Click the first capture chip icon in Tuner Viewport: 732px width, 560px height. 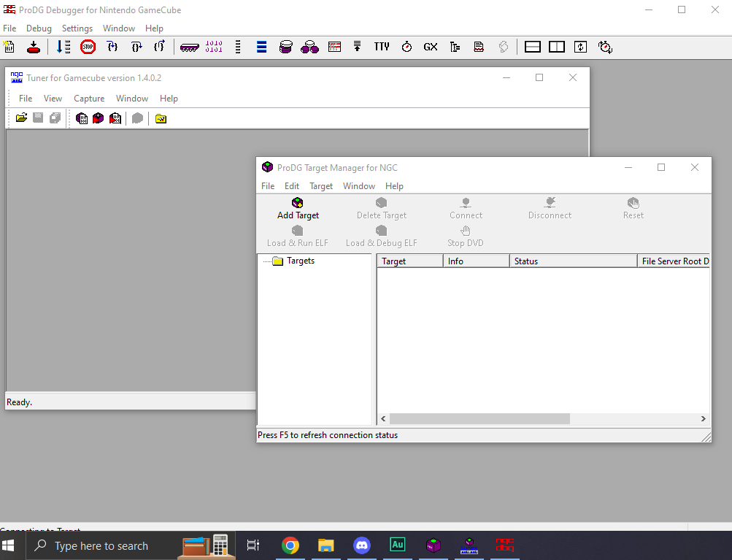[x=82, y=118]
